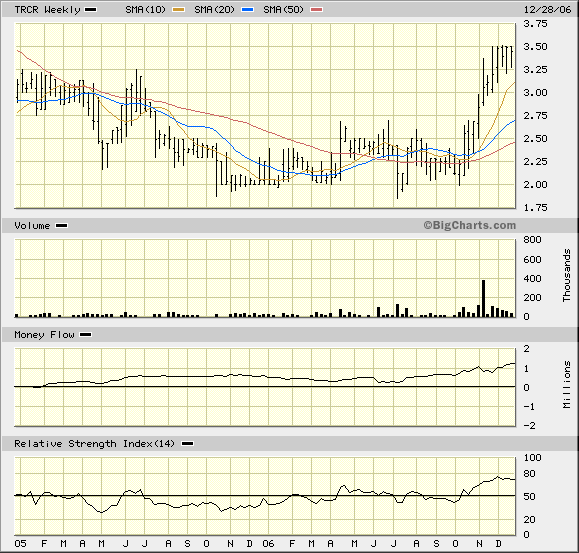The width and height of the screenshot is (579, 553).
Task: Click the SMA(50) red legend swatch
Action: click(316, 10)
